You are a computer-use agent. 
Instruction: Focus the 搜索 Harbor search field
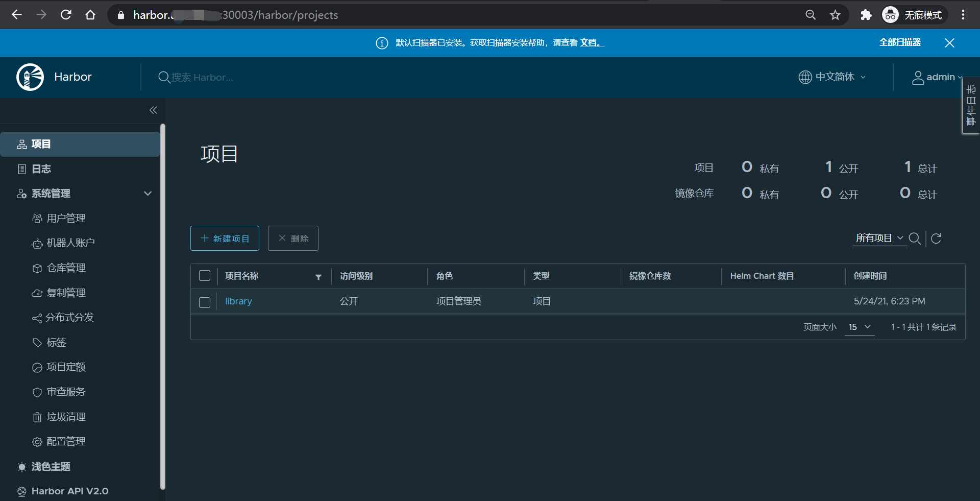point(202,77)
